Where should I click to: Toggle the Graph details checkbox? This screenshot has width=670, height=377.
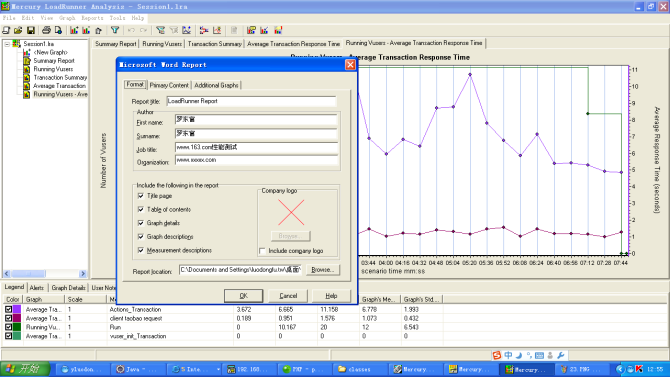coord(141,223)
